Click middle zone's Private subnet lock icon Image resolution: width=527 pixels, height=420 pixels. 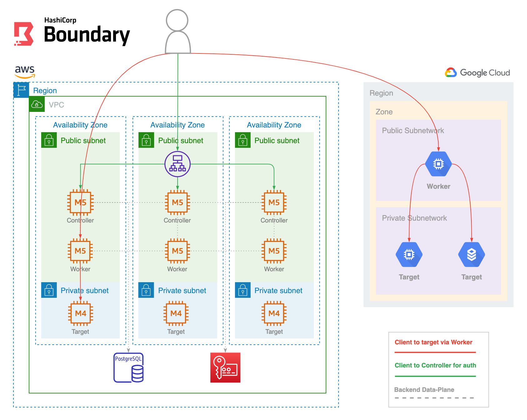pos(146,290)
